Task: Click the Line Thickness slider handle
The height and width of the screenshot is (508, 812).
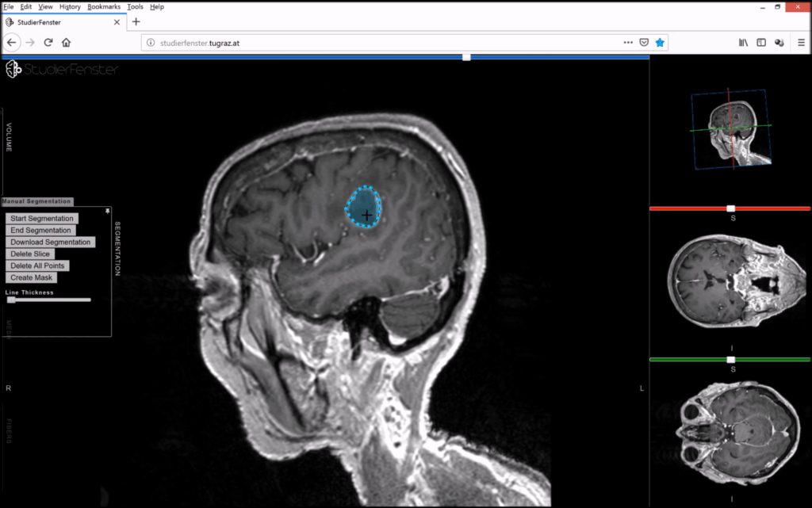Action: tap(11, 300)
